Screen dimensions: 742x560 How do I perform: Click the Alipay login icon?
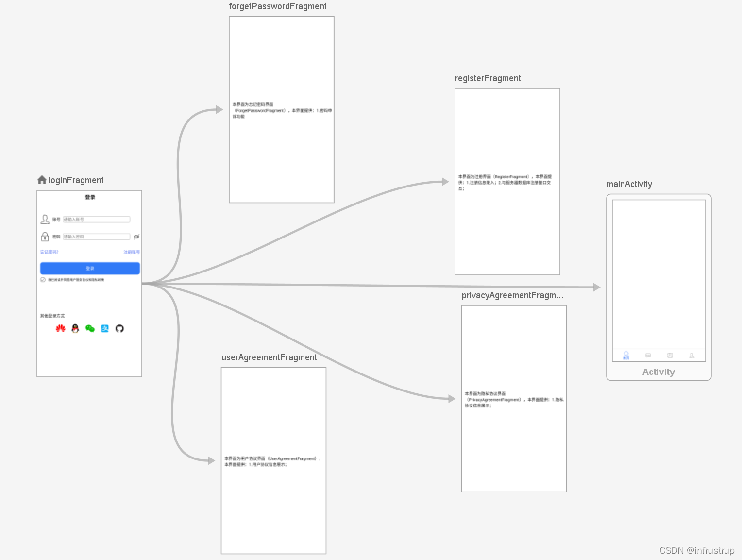pos(105,329)
